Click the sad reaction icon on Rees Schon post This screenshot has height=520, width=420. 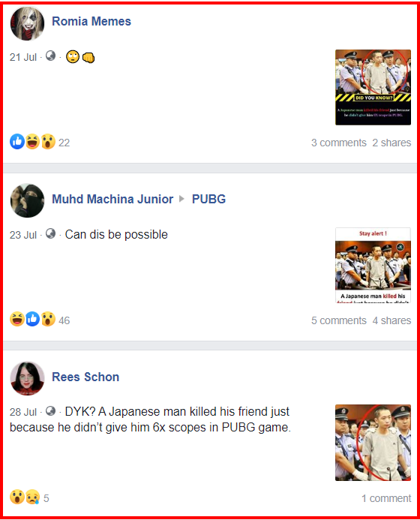[32, 497]
